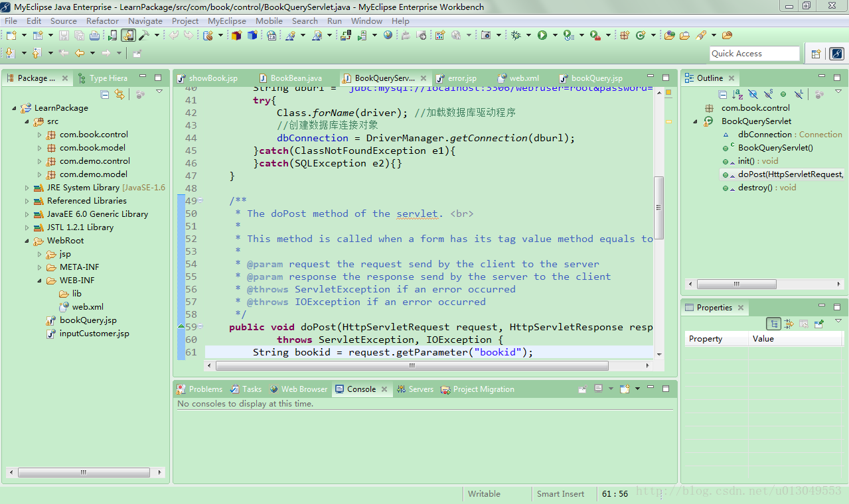The width and height of the screenshot is (849, 504).
Task: Click the capture camera toolbar icon
Action: click(x=486, y=35)
